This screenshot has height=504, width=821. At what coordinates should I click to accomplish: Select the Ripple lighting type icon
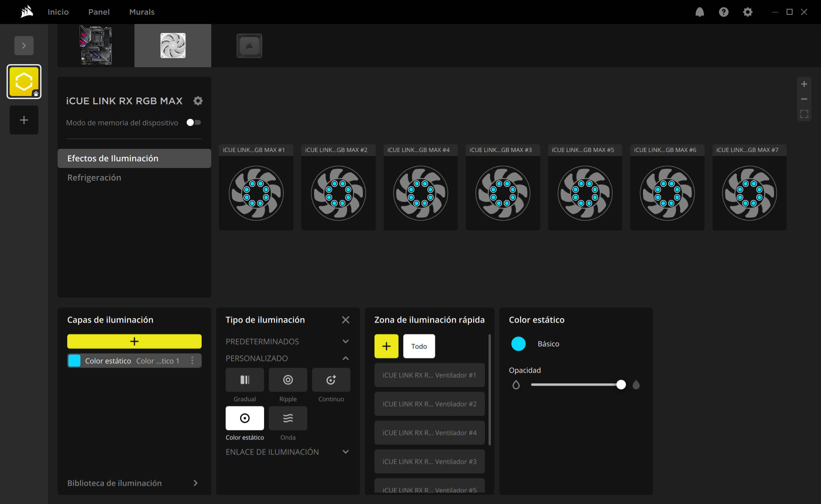(x=288, y=380)
